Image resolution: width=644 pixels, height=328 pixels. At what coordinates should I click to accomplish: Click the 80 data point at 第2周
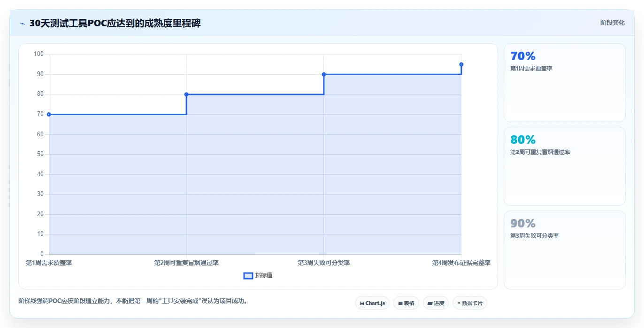pyautogui.click(x=186, y=94)
